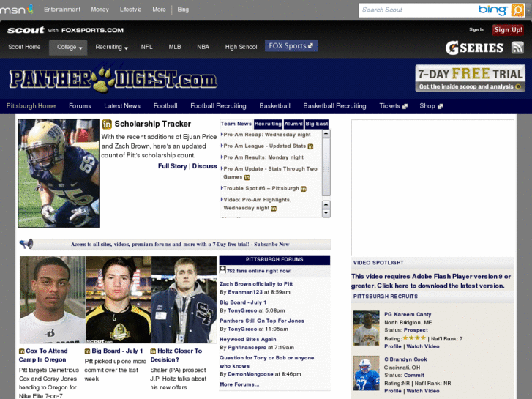The width and height of the screenshot is (532, 399).
Task: Open the Forums menu item
Action: click(x=80, y=106)
